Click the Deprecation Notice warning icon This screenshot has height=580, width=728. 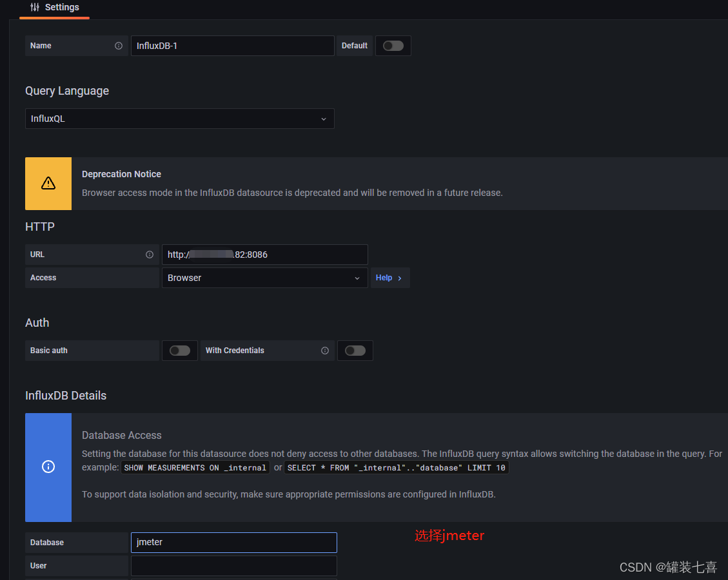(48, 183)
